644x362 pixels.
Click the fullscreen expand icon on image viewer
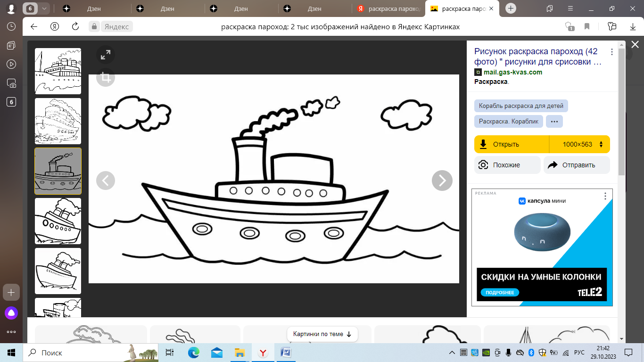point(106,55)
